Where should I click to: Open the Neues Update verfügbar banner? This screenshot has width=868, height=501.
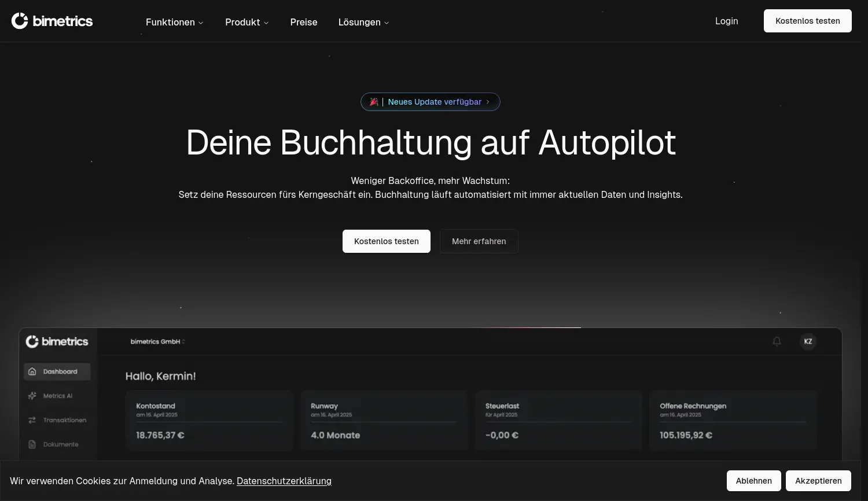click(431, 102)
